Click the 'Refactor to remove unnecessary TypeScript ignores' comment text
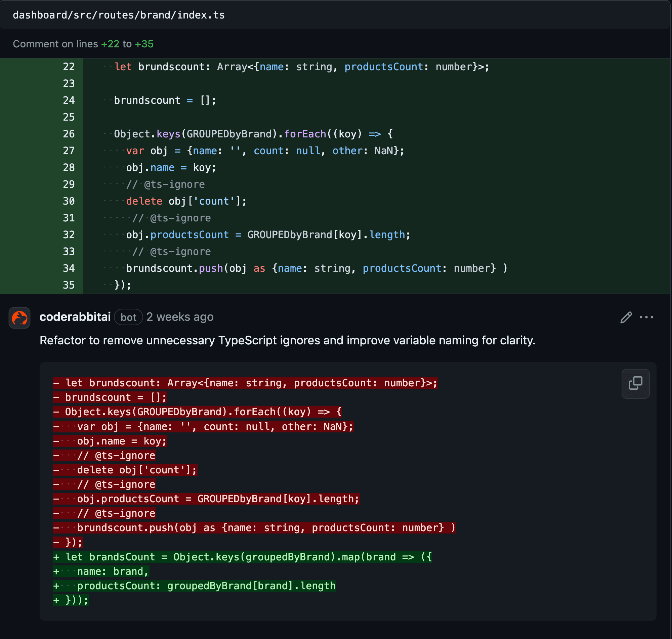Viewport: 672px width, 639px height. pos(288,340)
